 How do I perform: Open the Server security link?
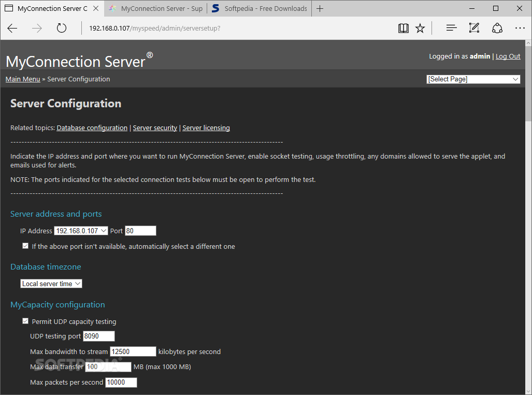point(155,128)
